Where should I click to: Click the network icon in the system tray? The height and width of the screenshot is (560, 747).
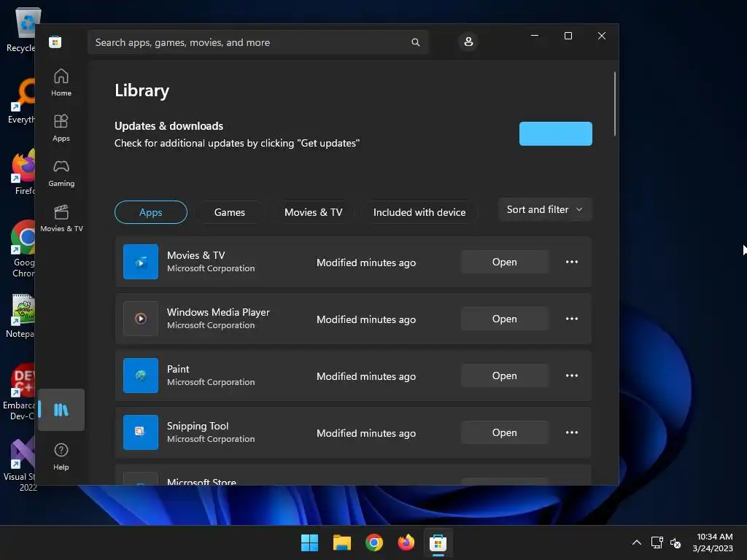(657, 542)
